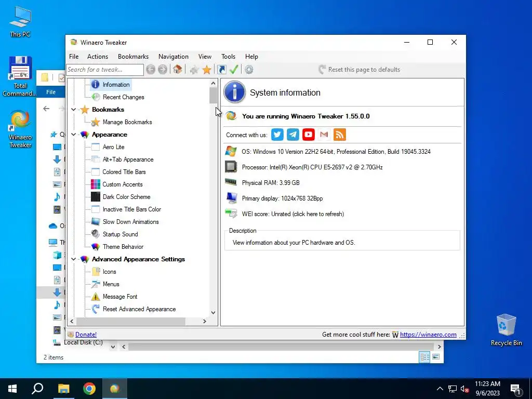
Task: Open the Tools menu
Action: 229,57
